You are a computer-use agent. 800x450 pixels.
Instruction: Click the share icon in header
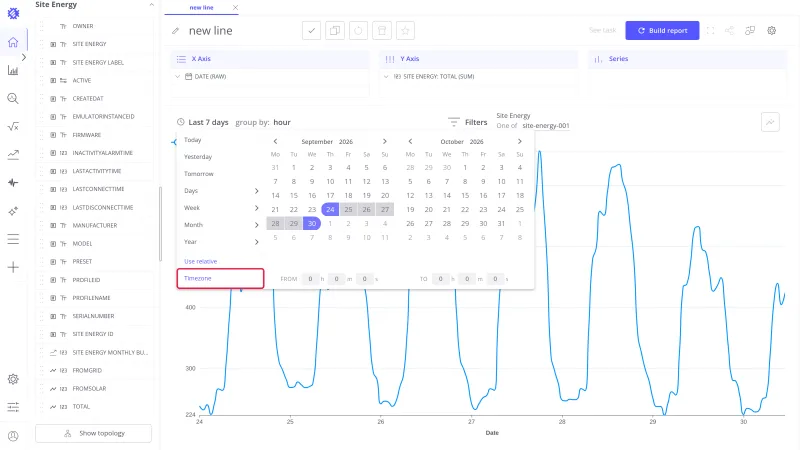click(x=730, y=31)
